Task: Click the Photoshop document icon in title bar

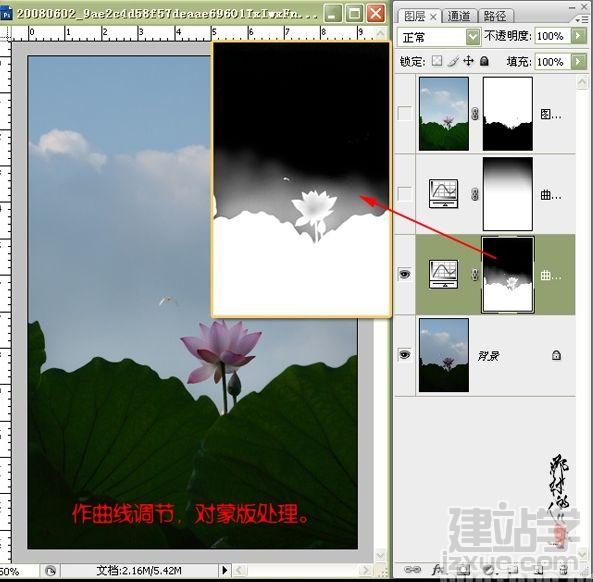Action: 6,14
